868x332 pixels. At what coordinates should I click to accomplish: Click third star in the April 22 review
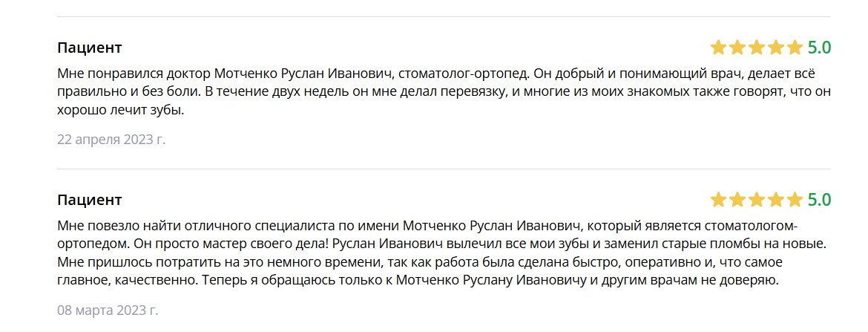pyautogui.click(x=757, y=48)
